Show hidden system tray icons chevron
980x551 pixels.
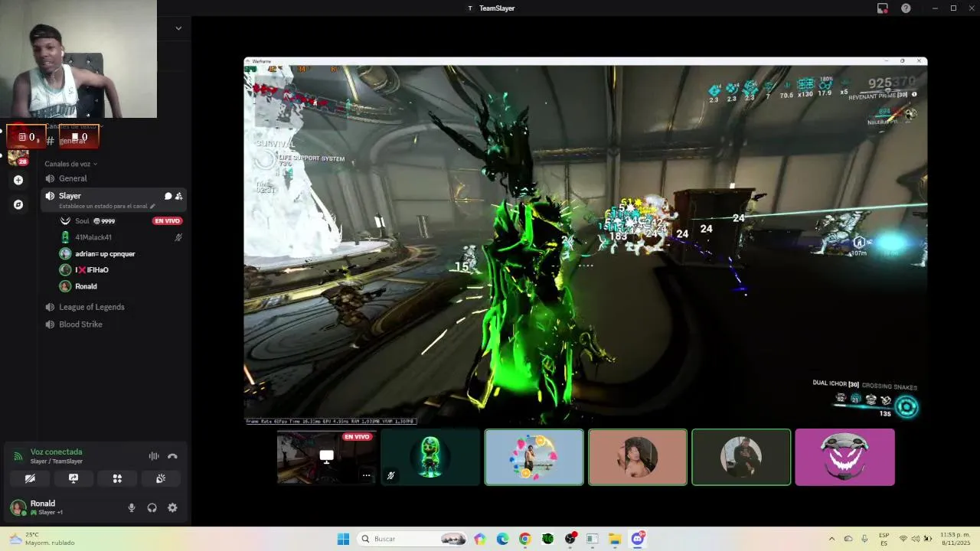[832, 539]
